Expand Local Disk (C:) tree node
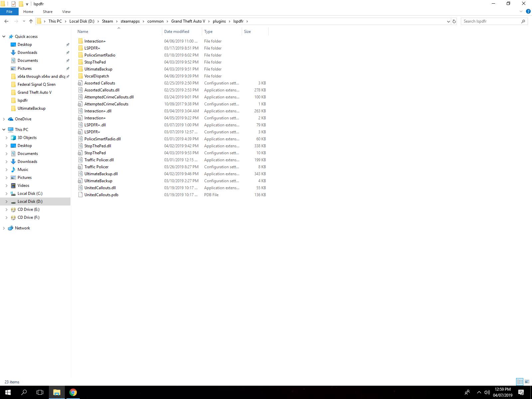The height and width of the screenshot is (399, 532). 6,194
